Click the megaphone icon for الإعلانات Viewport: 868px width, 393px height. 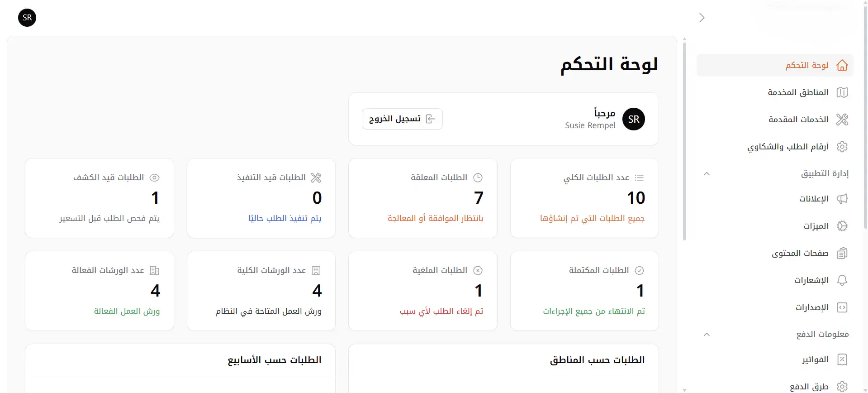pyautogui.click(x=842, y=199)
